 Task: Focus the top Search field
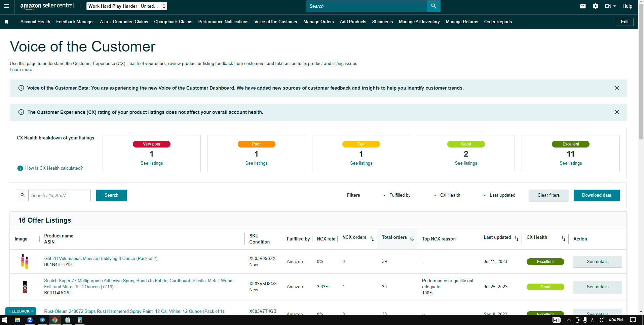pyautogui.click(x=367, y=6)
